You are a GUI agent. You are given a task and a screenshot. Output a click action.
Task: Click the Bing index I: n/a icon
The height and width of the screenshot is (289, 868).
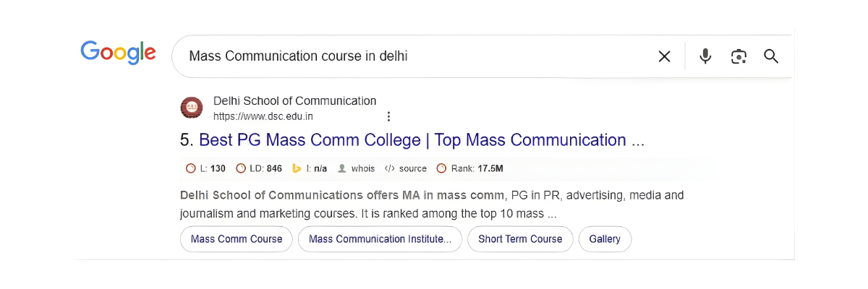pos(297,168)
